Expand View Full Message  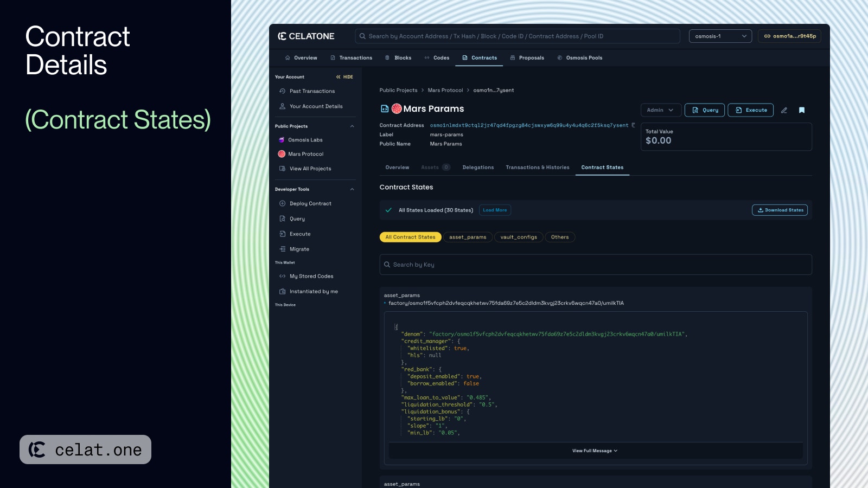(595, 451)
